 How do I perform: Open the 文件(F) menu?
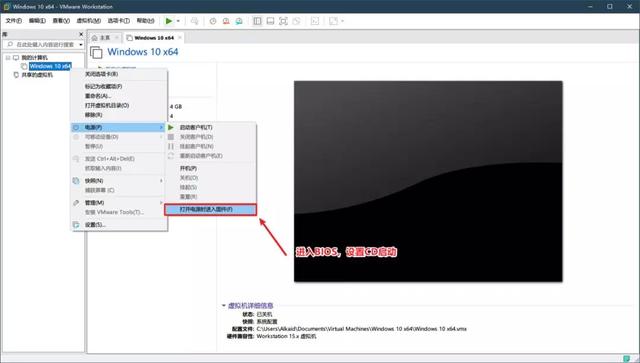pyautogui.click(x=13, y=20)
